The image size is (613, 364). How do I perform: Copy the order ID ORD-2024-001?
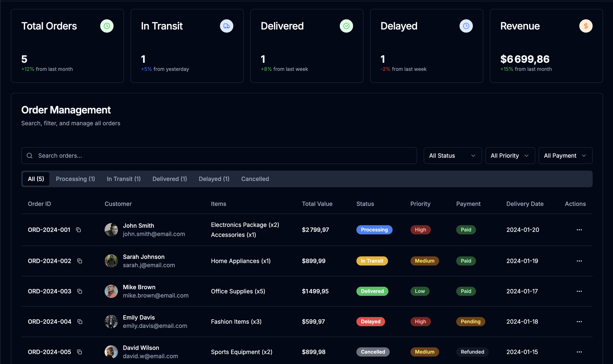[x=79, y=230]
